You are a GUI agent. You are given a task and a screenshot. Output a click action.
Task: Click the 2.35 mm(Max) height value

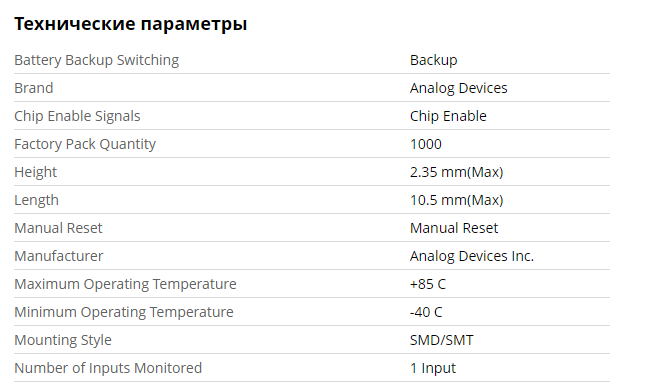[456, 172]
